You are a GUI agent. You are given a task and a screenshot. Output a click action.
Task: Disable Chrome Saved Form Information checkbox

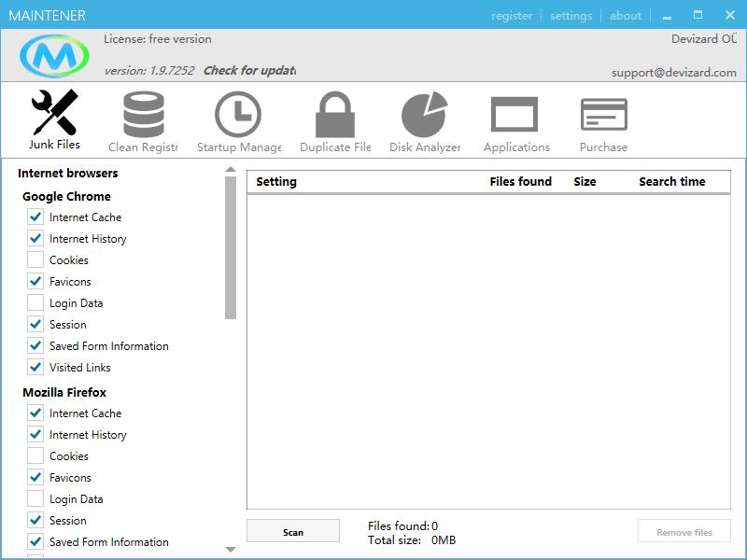(x=35, y=345)
